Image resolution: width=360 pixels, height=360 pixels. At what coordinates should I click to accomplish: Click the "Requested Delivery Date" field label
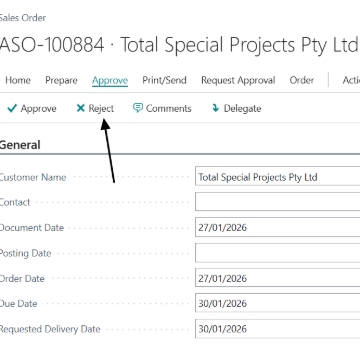(50, 329)
